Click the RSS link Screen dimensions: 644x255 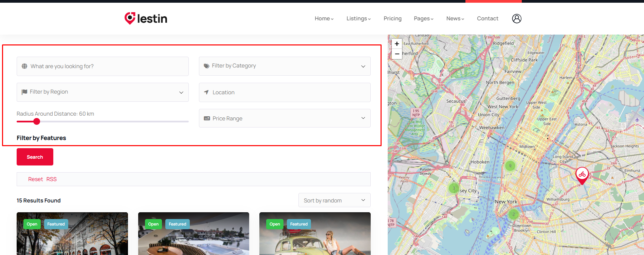(52, 179)
